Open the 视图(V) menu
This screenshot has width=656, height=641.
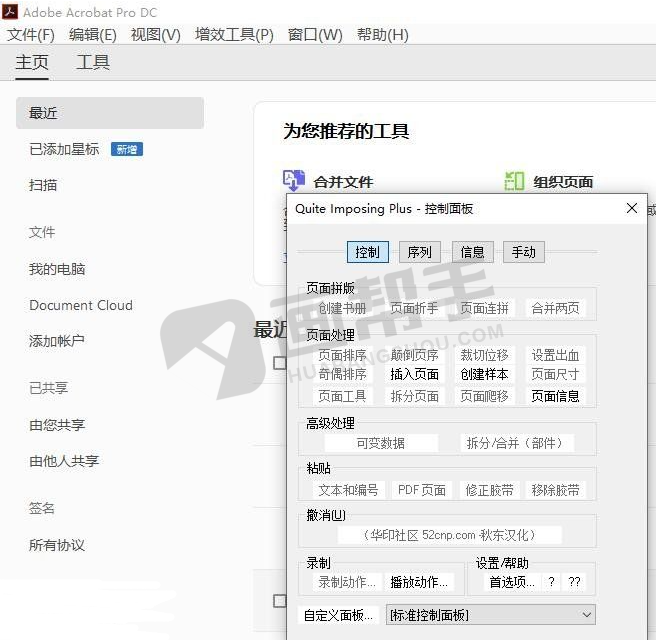[155, 35]
